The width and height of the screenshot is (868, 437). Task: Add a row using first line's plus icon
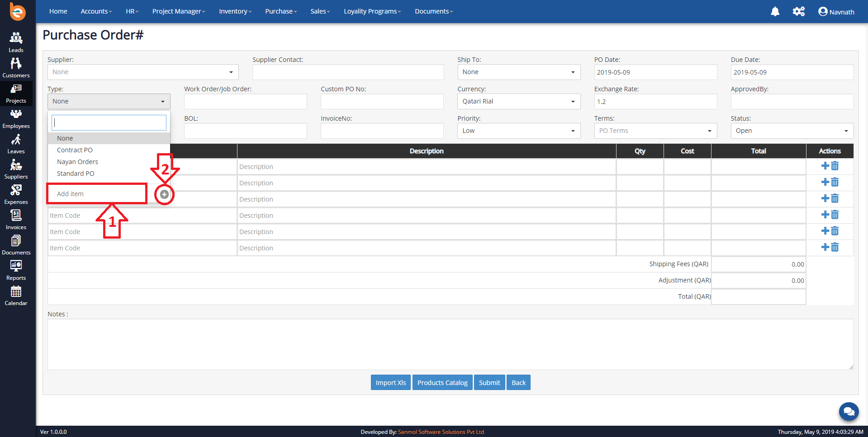tap(825, 166)
